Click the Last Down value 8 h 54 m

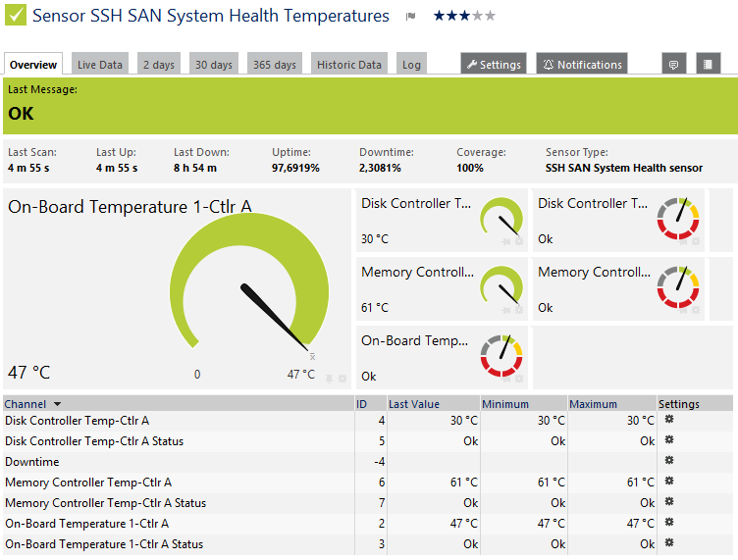[x=195, y=168]
